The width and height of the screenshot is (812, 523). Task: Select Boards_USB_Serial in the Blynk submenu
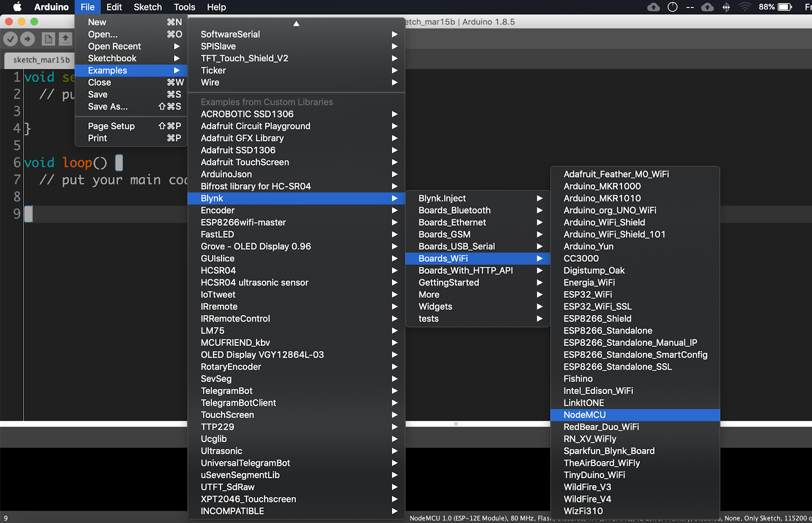pos(478,247)
